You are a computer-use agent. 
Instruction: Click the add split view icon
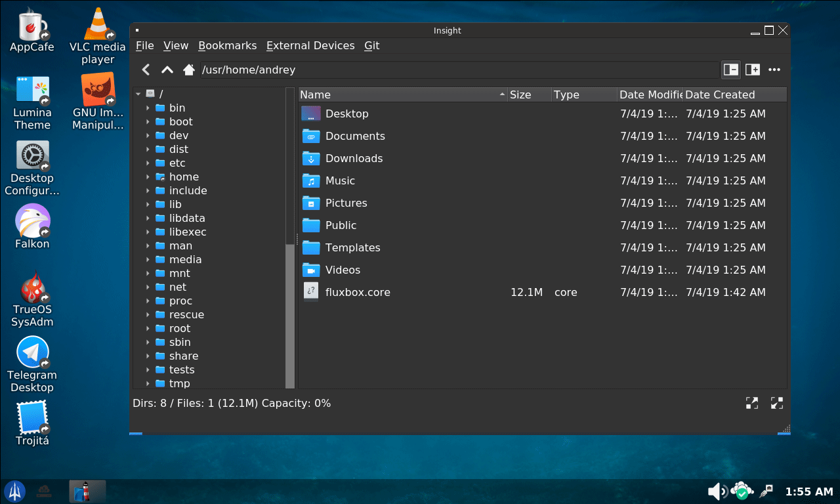tap(752, 70)
